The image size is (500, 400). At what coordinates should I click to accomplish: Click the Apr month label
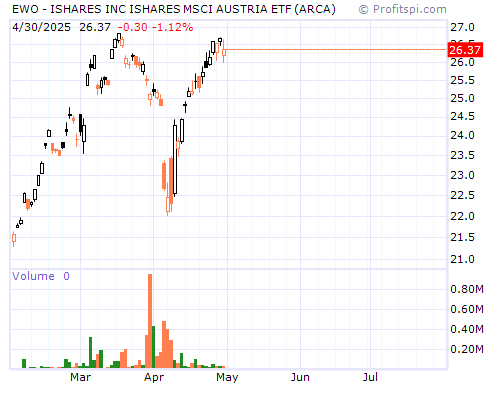(154, 378)
